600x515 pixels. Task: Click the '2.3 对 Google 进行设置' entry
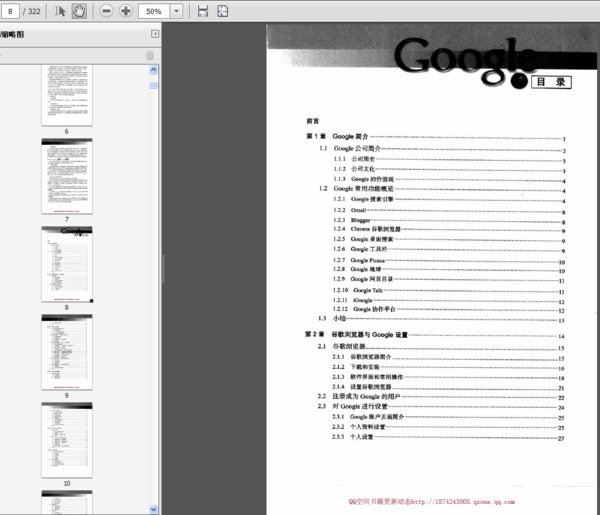point(441,407)
